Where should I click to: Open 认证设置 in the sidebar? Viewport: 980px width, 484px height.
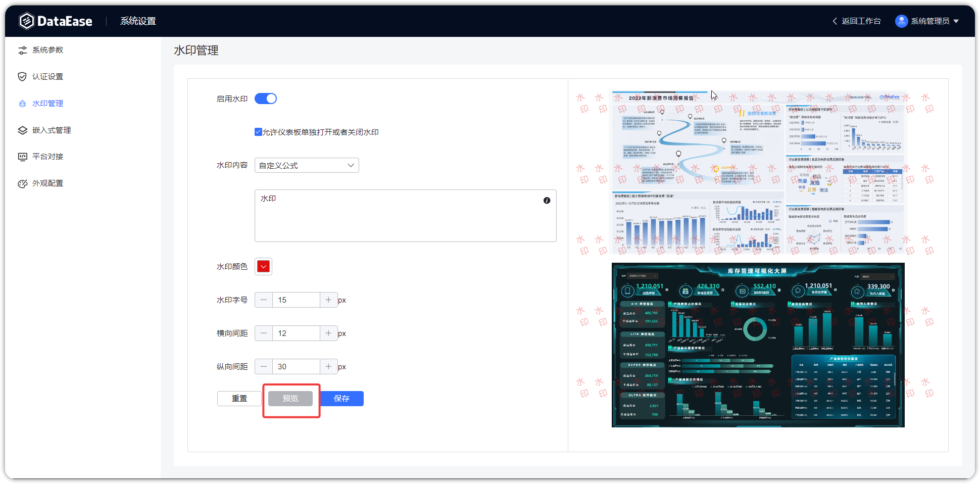pyautogui.click(x=47, y=77)
